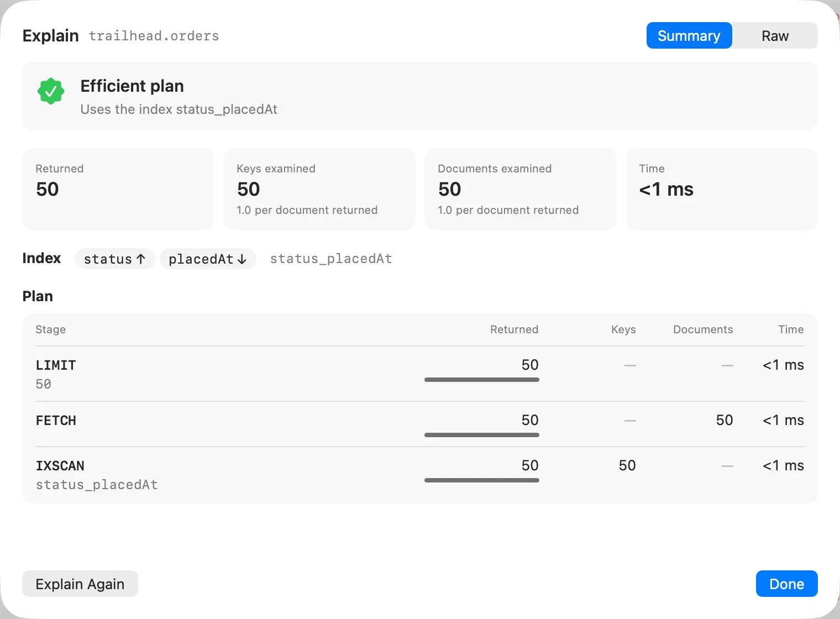Screen dimensions: 840x619
Task: Select the placedAt descending index key pill
Action: (208, 259)
